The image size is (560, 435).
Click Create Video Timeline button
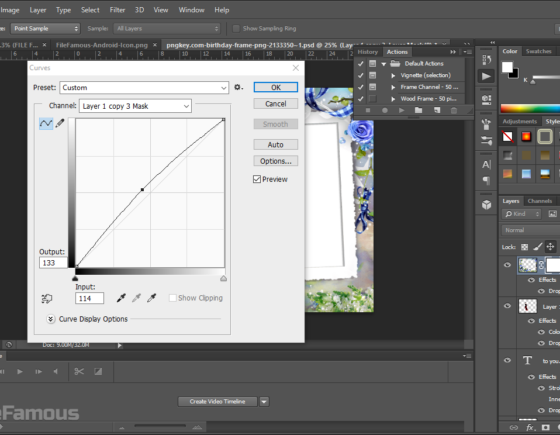(x=218, y=402)
